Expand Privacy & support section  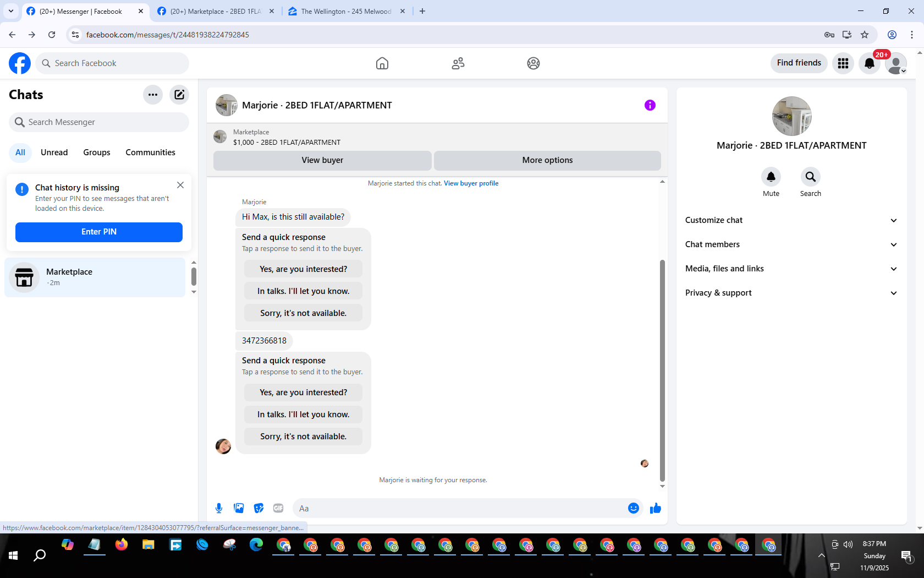coord(791,293)
